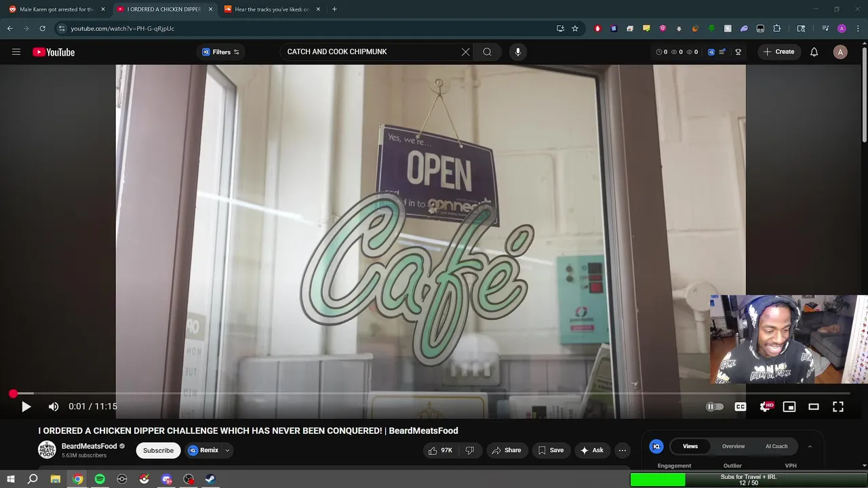Image resolution: width=868 pixels, height=488 pixels.
Task: Share the video
Action: [x=507, y=450]
